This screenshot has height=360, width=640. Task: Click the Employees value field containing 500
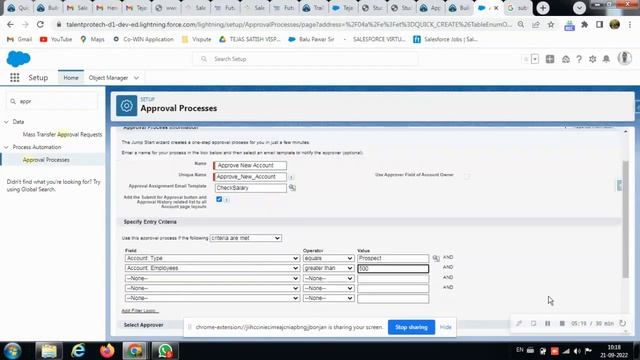pos(393,268)
